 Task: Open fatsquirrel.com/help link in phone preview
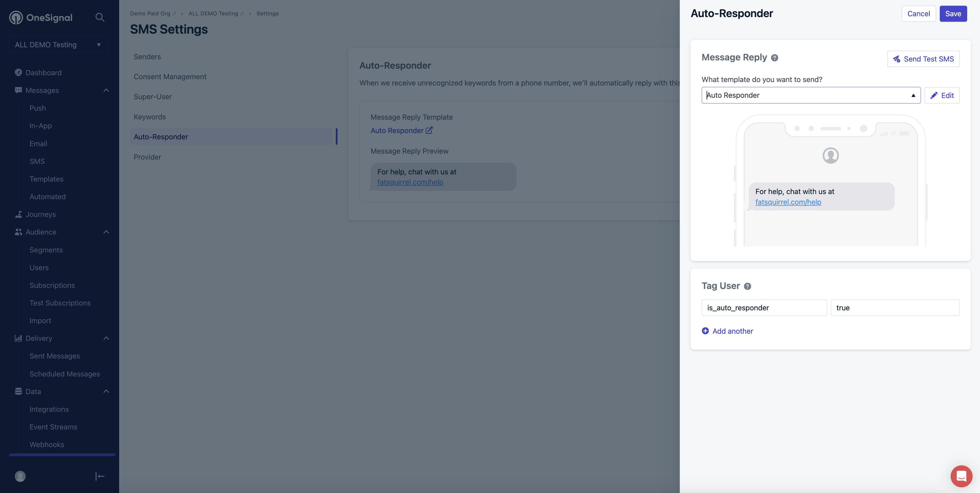click(x=788, y=202)
